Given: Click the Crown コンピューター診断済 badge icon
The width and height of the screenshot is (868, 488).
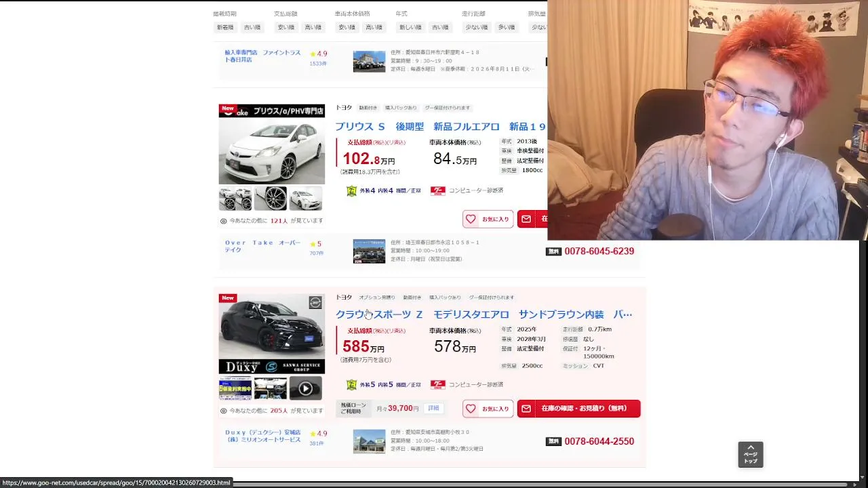Looking at the screenshot, I should (x=437, y=385).
